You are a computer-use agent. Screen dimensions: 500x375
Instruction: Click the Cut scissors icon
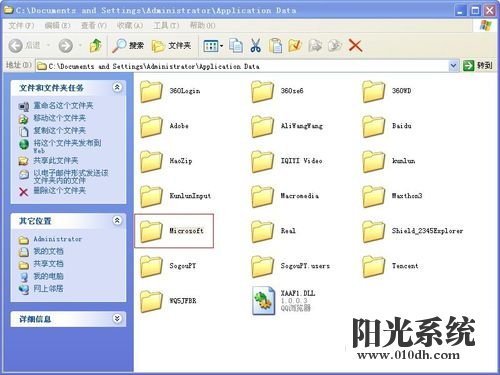[x=256, y=45]
